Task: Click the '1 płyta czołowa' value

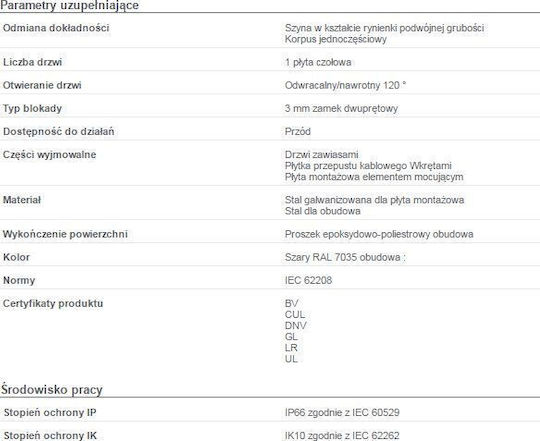Action: click(318, 62)
